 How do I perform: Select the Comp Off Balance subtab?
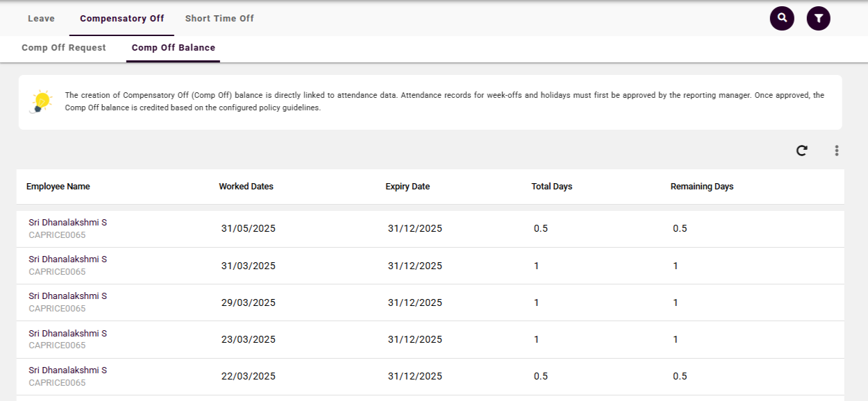[173, 48]
